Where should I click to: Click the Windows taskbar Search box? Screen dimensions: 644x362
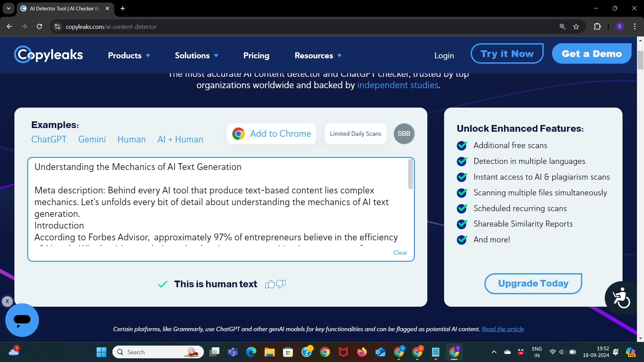(158, 352)
